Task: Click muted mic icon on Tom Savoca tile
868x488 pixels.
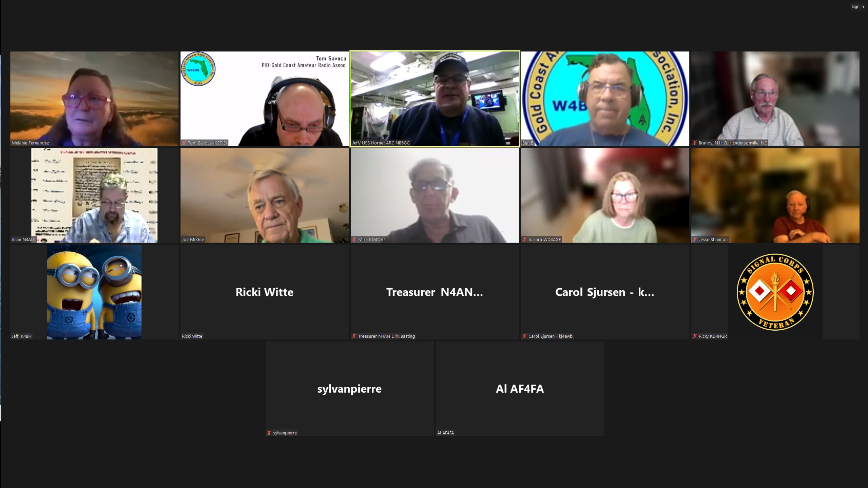Action: tap(184, 143)
